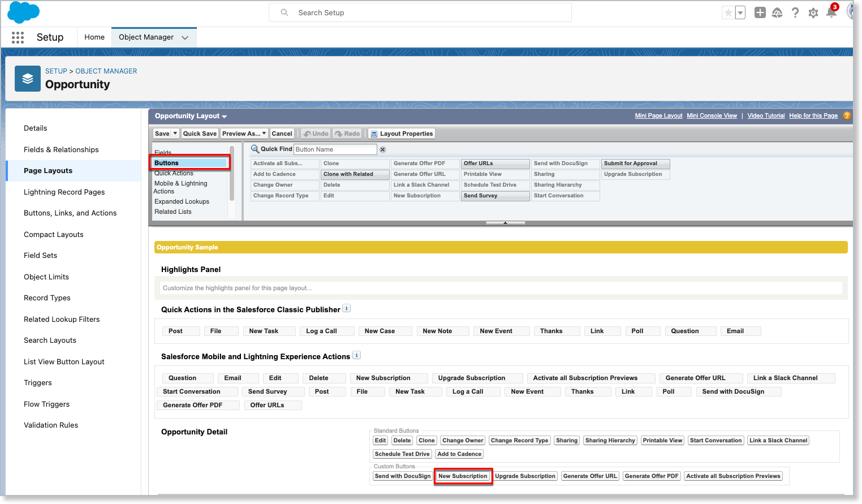Select Send with DocuSign custom button
This screenshot has width=862, height=504.
pyautogui.click(x=403, y=476)
